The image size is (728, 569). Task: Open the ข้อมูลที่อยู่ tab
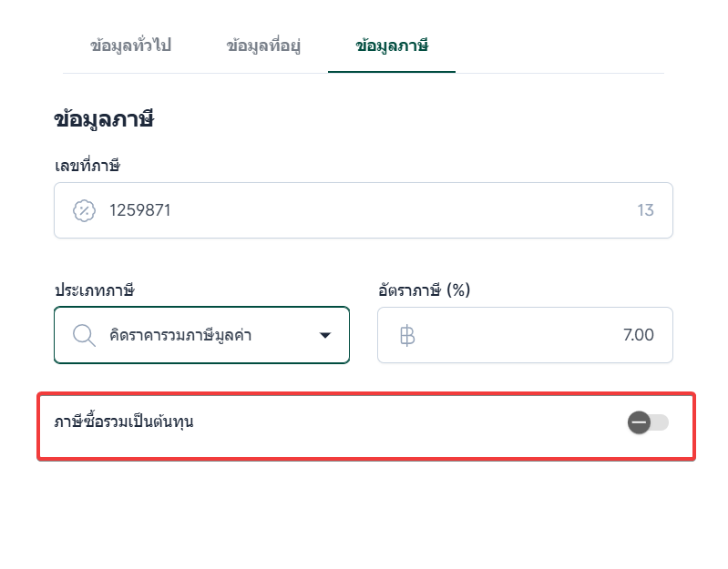(x=263, y=46)
